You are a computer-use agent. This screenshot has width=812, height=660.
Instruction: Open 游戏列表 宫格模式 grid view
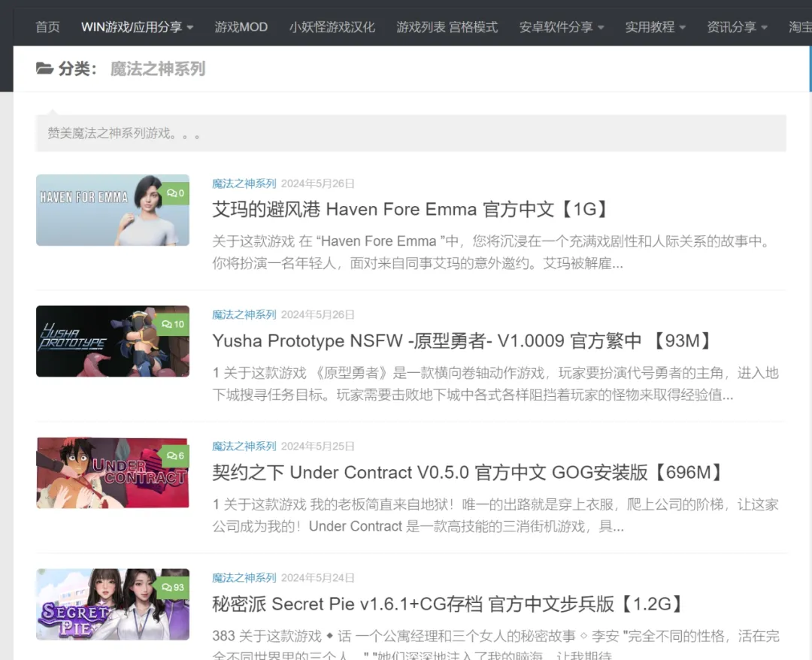pos(447,27)
